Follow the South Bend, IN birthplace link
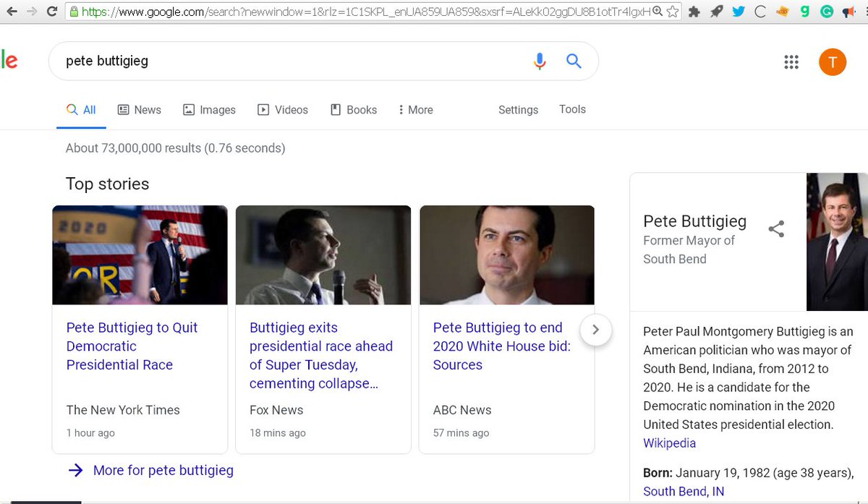 (x=684, y=492)
